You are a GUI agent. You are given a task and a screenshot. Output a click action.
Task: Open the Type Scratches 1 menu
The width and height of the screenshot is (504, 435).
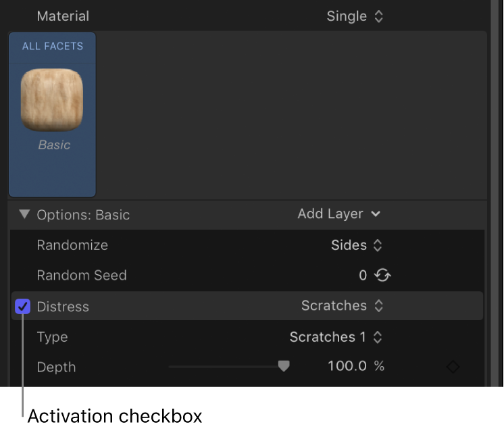tap(336, 337)
